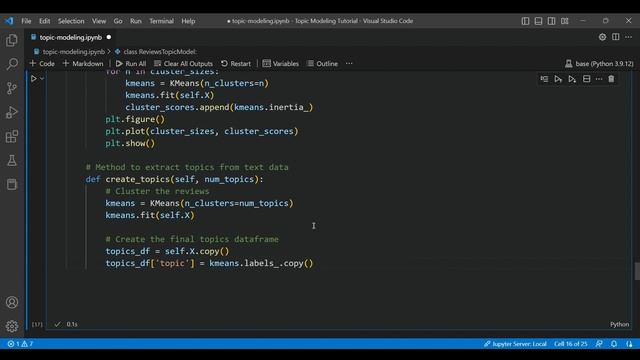Open the Explorer view in activity bar
The image size is (640, 360).
point(12,40)
